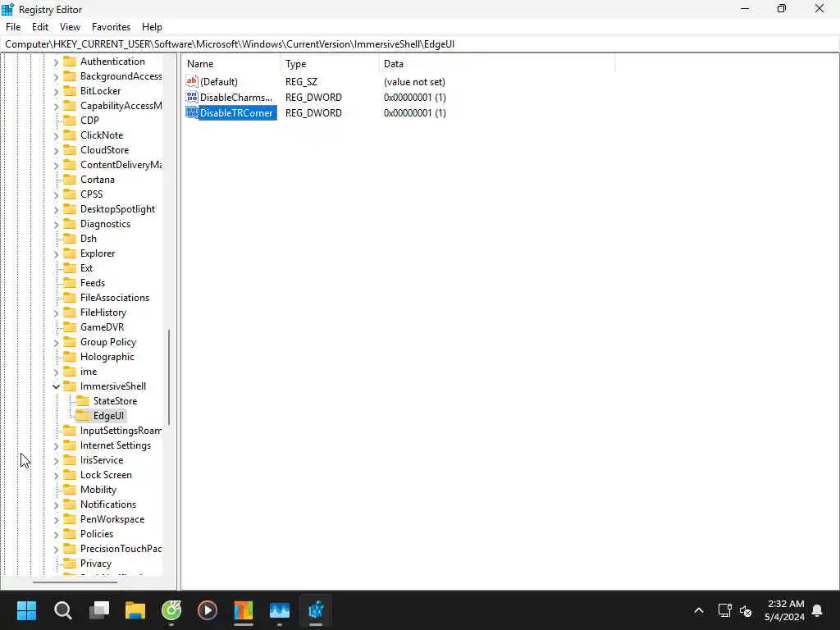
Task: Open taskbar Search
Action: [62, 610]
